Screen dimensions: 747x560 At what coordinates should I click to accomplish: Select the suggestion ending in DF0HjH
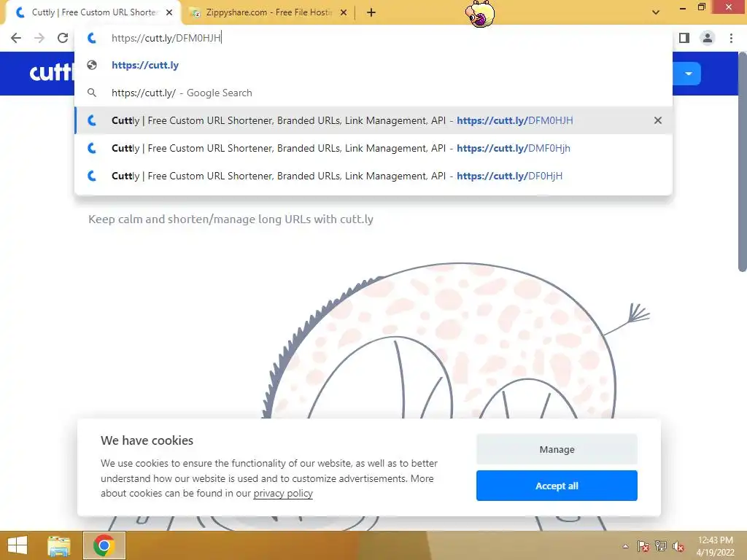373,176
